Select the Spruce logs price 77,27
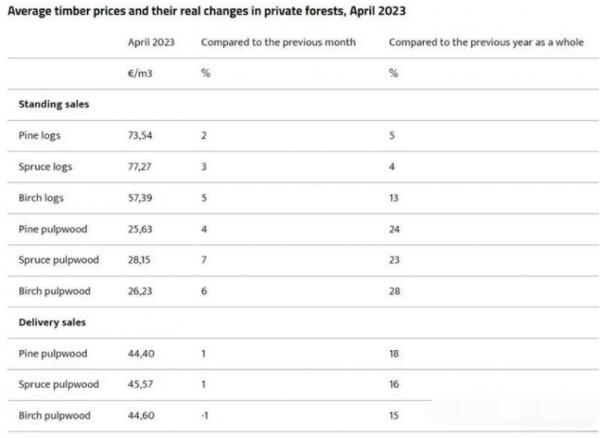 point(143,166)
